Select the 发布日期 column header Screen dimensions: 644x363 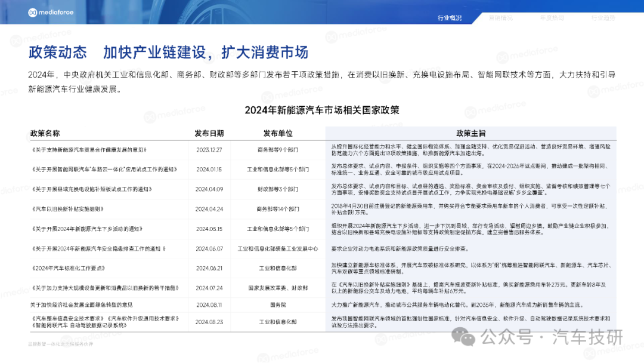[209, 133]
